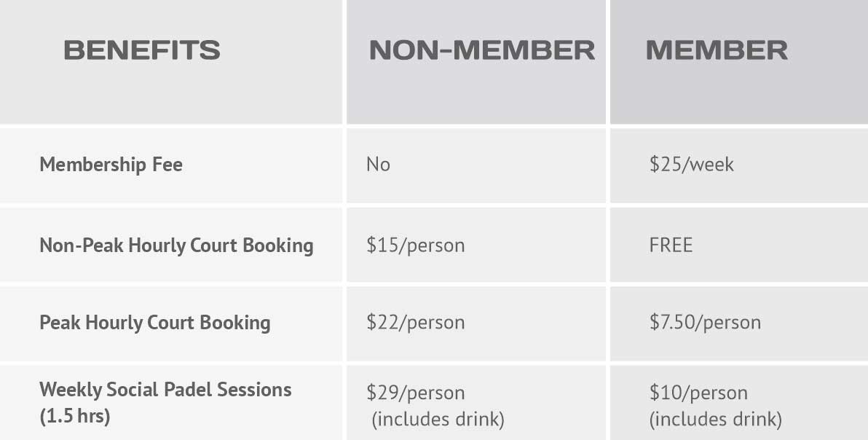Click '(includes drink)' under the $10/person price

(716, 420)
